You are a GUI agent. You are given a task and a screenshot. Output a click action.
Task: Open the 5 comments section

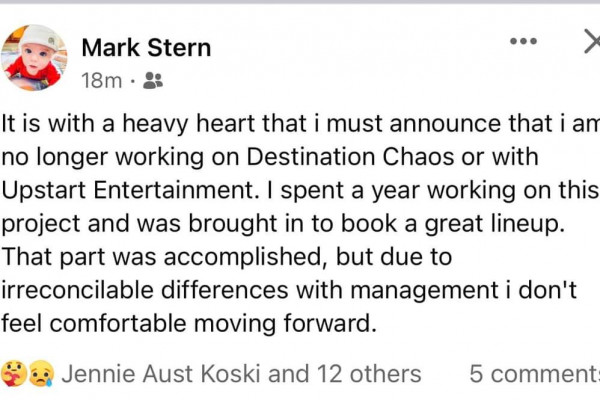533,374
